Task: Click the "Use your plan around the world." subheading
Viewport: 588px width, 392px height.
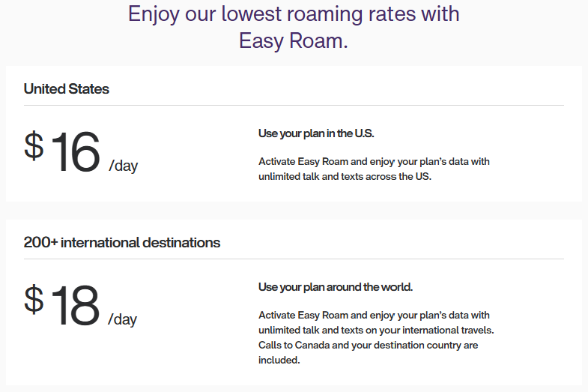Action: click(336, 287)
